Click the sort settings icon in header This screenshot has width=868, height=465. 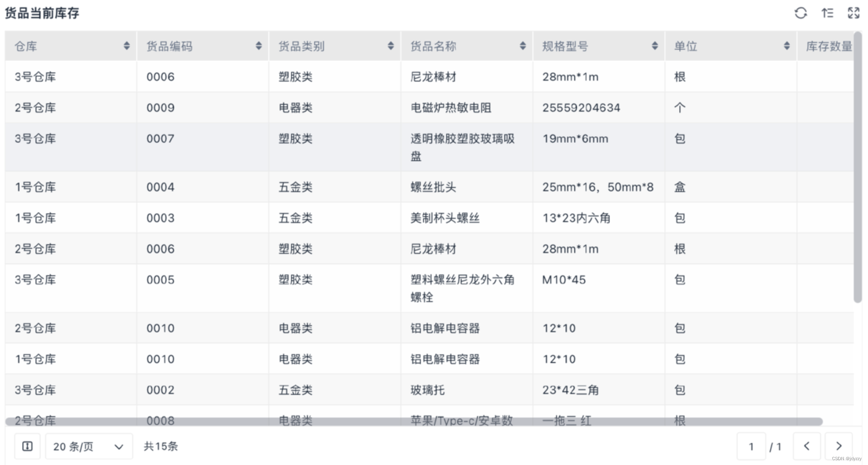tap(827, 13)
